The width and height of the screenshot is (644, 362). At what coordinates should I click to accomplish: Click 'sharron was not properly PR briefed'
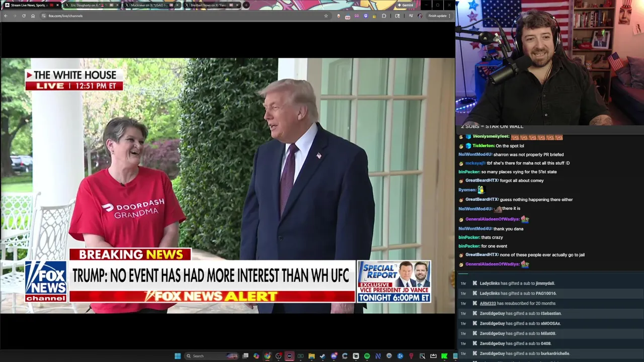(x=529, y=155)
